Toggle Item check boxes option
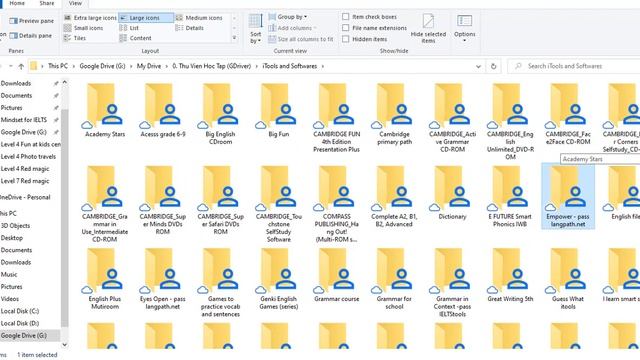The image size is (640, 360). [x=346, y=17]
